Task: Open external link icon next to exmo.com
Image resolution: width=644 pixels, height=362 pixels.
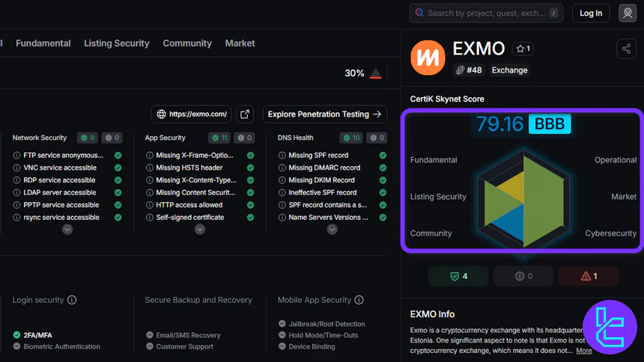Action: click(245, 114)
